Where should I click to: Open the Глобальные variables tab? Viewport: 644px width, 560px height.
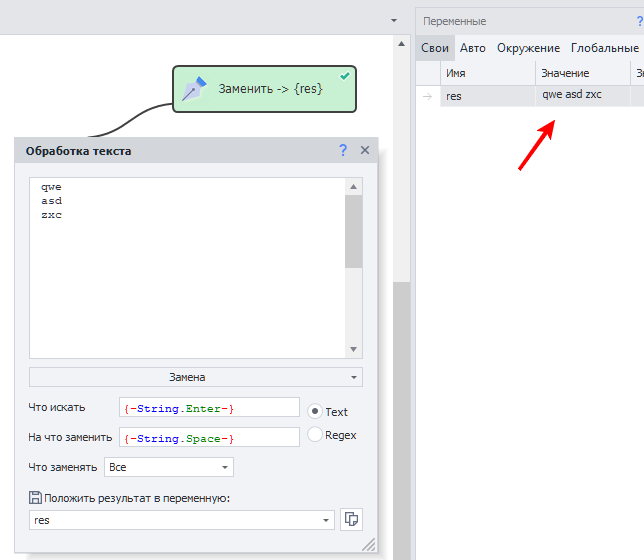coord(604,47)
